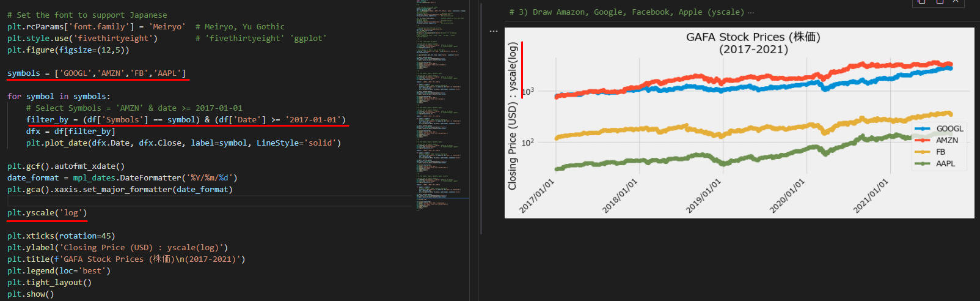Click the '2018/01/01' x-axis tick label

point(620,196)
